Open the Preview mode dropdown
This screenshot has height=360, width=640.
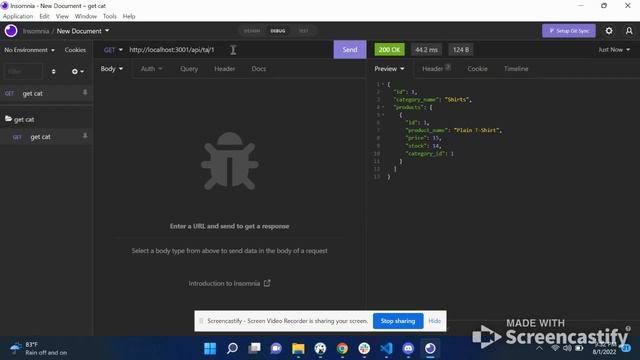click(x=389, y=69)
